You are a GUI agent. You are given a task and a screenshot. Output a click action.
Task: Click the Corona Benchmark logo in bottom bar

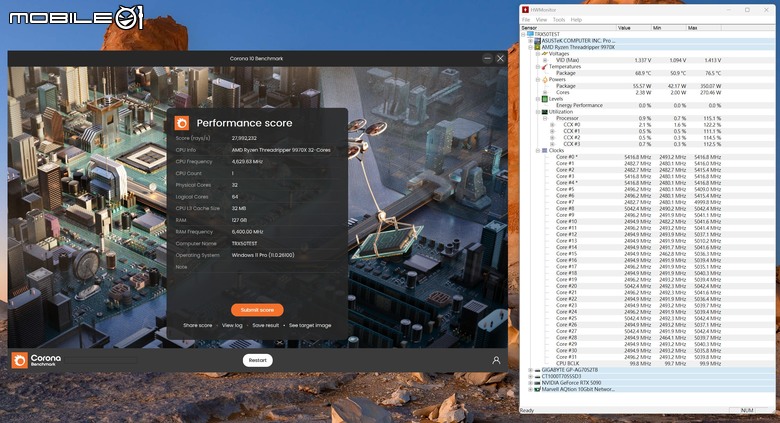[37, 360]
